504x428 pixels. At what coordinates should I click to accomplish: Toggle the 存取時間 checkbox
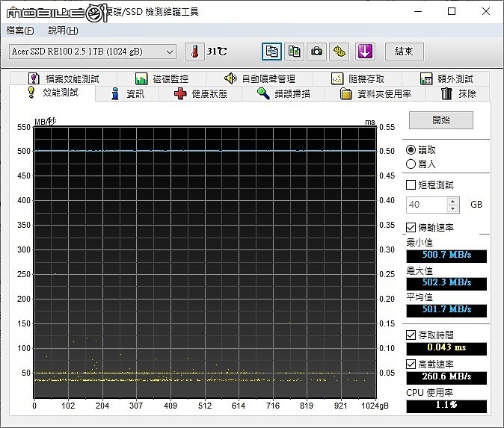point(411,335)
